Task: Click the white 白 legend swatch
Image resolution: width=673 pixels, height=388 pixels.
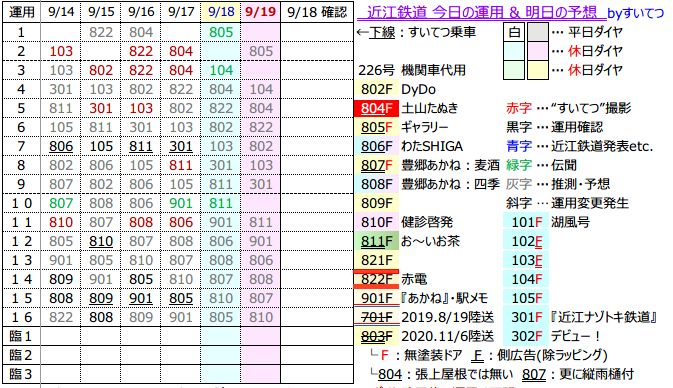Action: (514, 32)
